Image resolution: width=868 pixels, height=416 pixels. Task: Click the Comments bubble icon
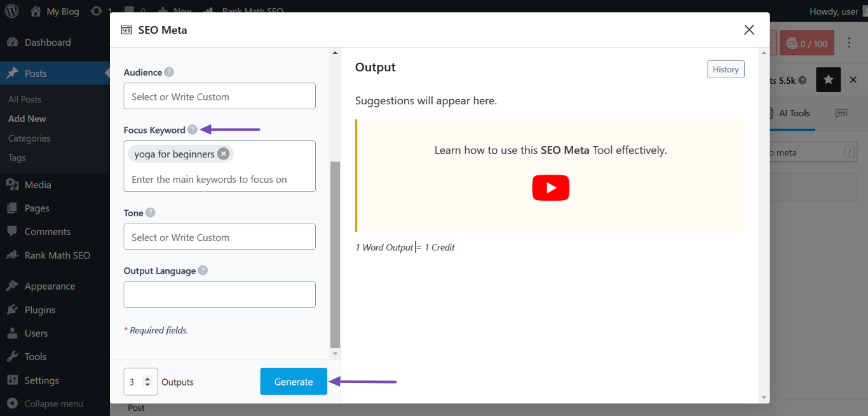[12, 232]
